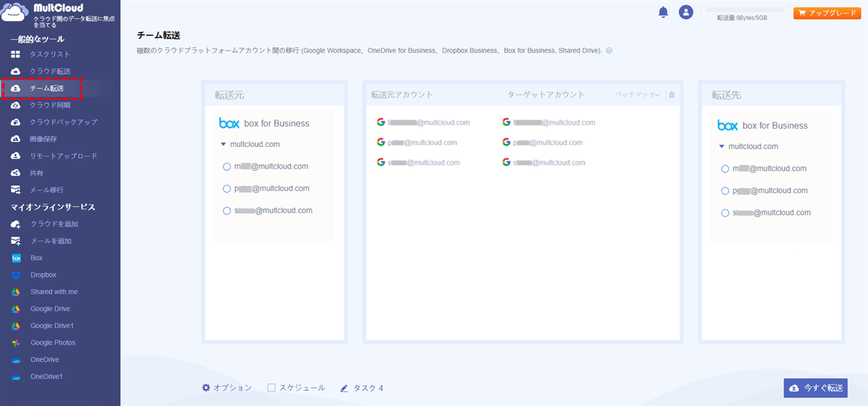
Task: Click 転送量:0Bytes/5GB usage text
Action: [742, 17]
